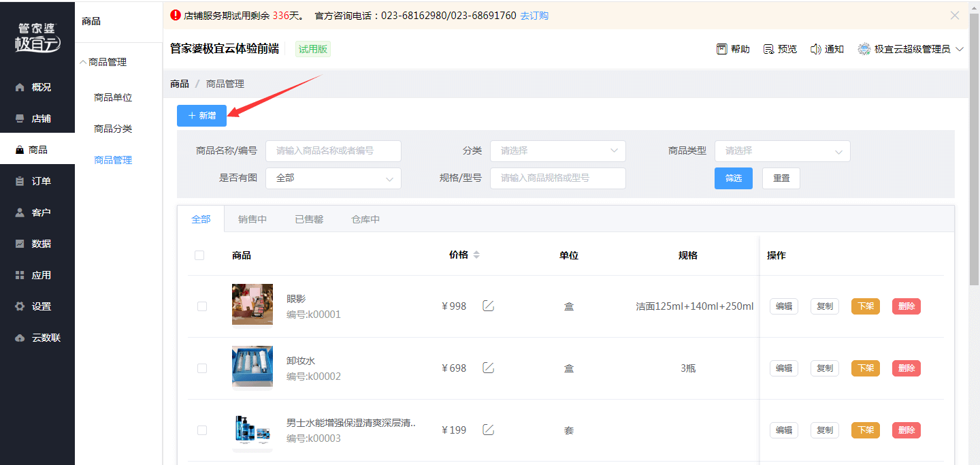This screenshot has height=465, width=980.
Task: Sort products by the 价格 column arrows
Action: click(476, 255)
